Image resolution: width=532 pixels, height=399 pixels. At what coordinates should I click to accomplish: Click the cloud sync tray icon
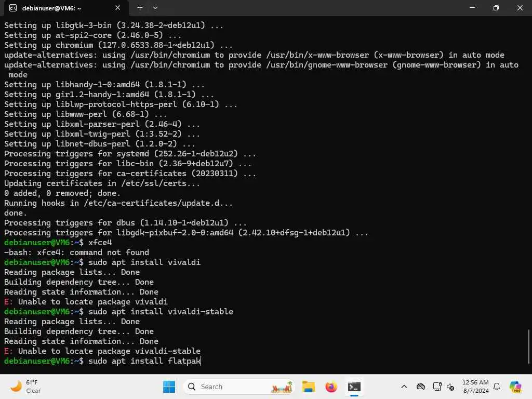[421, 387]
